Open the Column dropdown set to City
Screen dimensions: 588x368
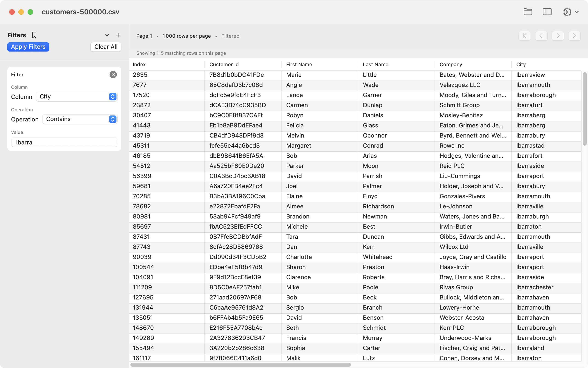(x=77, y=96)
